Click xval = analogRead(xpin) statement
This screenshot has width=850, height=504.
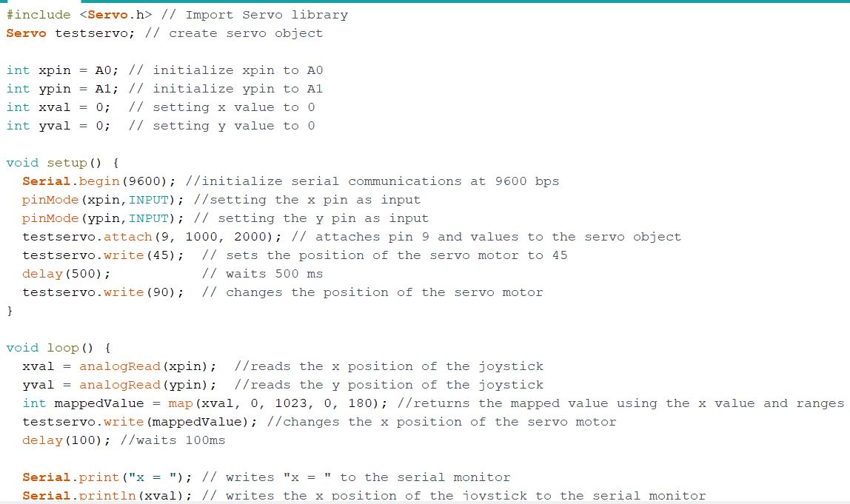pos(119,366)
